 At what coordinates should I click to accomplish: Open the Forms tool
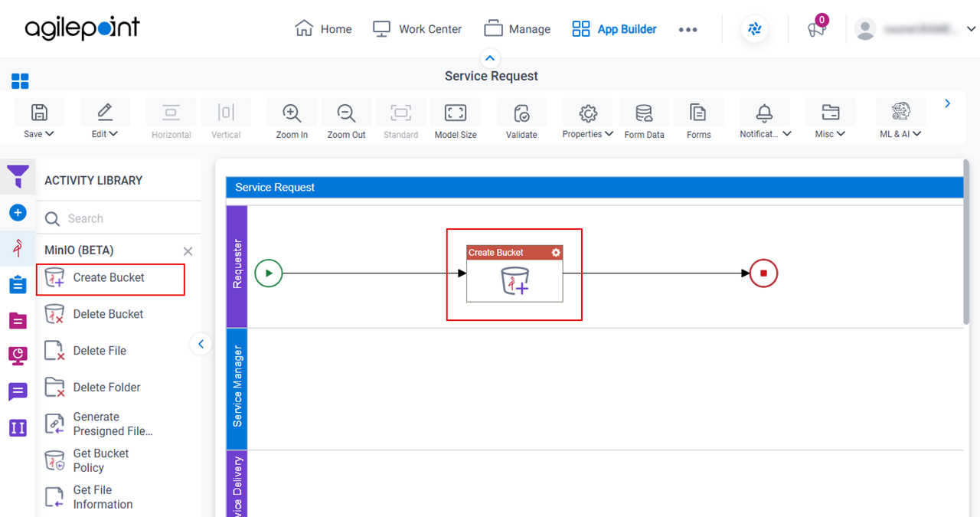click(698, 113)
